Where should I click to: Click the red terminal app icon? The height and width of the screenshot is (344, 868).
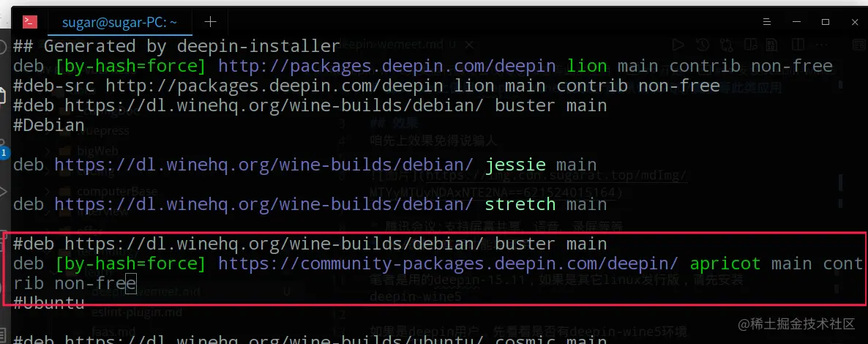30,22
